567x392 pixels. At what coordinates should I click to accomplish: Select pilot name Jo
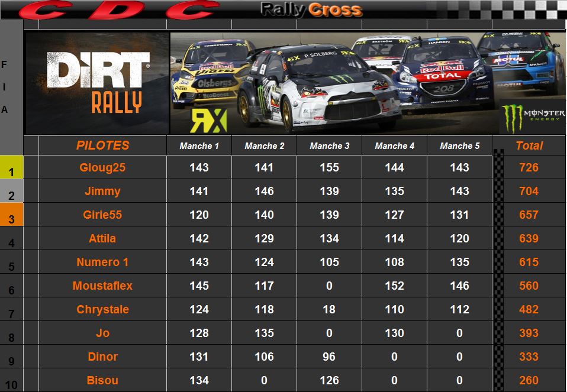click(103, 333)
